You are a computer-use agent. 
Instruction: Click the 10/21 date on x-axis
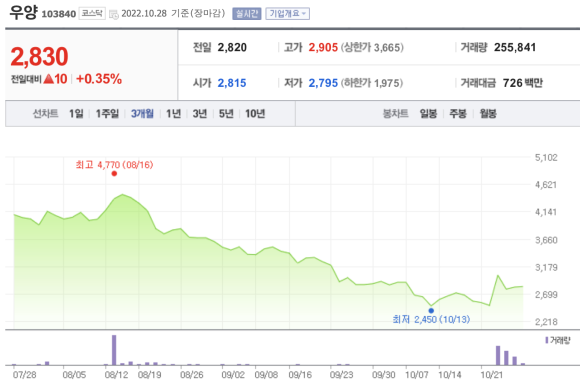[492, 375]
